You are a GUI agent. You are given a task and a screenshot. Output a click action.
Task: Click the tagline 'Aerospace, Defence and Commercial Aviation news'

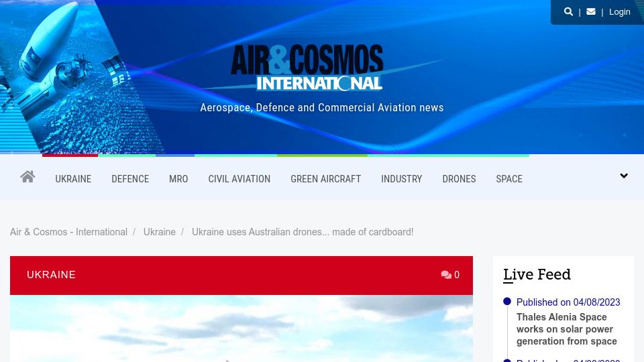click(x=321, y=107)
